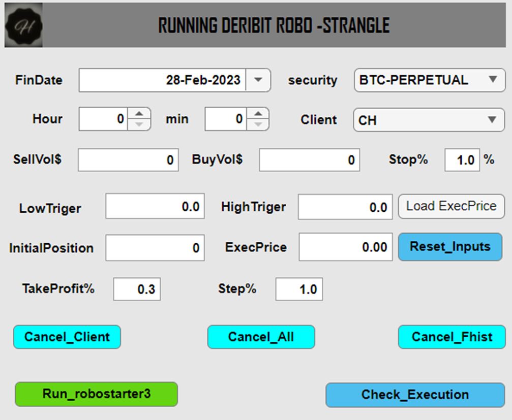The height and width of the screenshot is (420, 512).
Task: Decrement the min spinner down arrow
Action: pyautogui.click(x=258, y=124)
